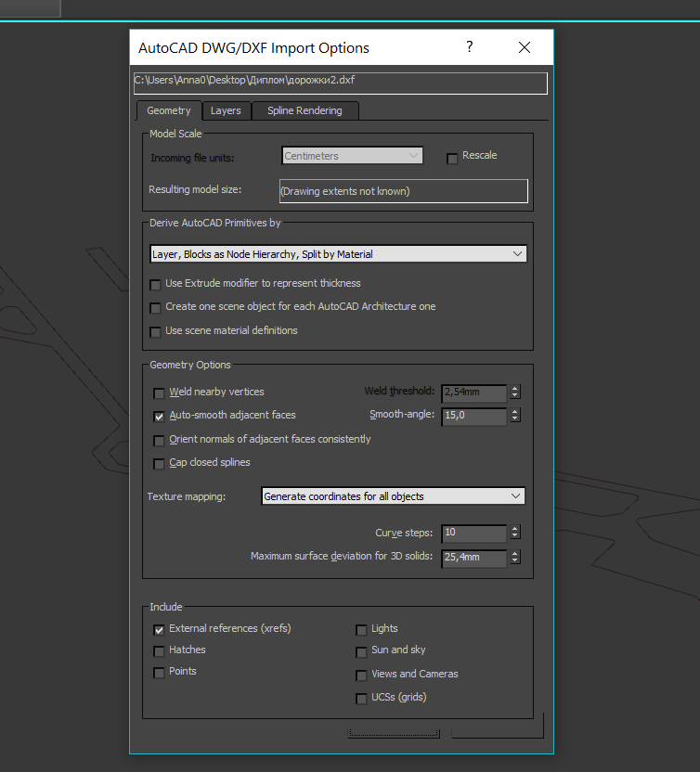Click the Resulting model size field

pyautogui.click(x=404, y=191)
